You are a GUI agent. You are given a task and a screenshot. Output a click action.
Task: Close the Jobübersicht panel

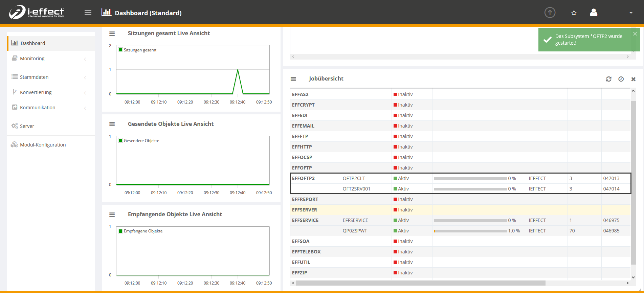pyautogui.click(x=634, y=79)
